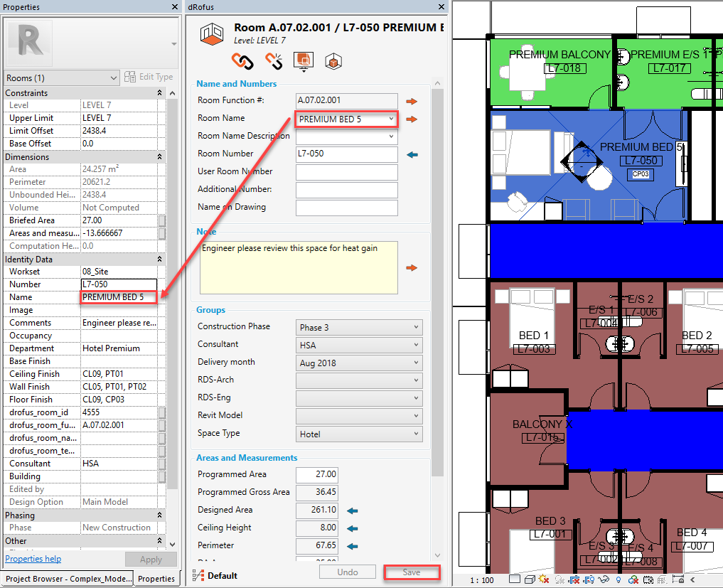Collapse the Identity Data section

[x=159, y=260]
